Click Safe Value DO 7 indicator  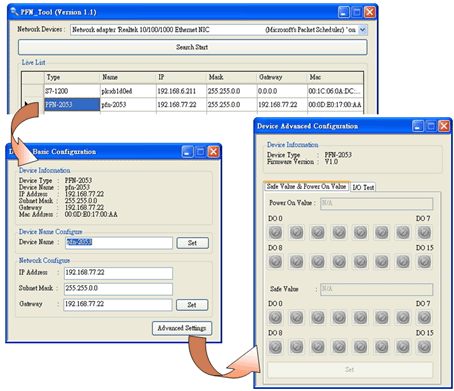[x=424, y=318]
